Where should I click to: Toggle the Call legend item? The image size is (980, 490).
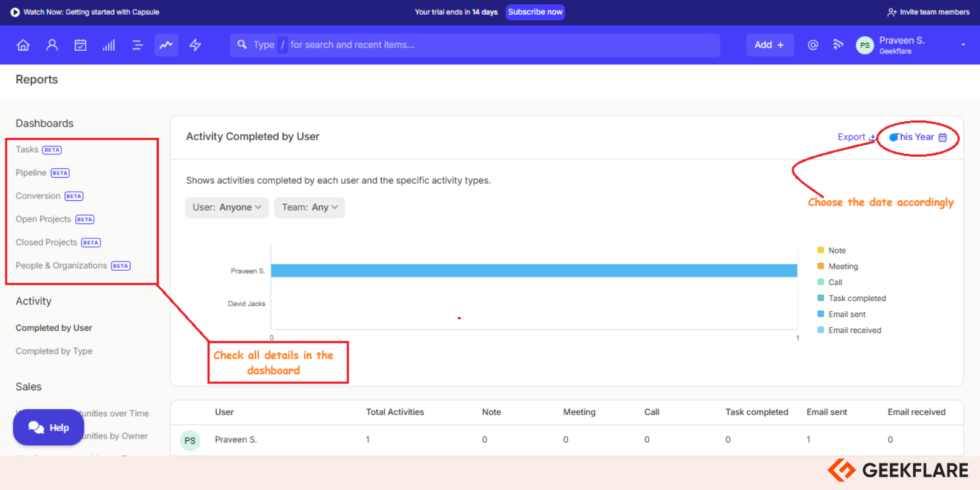coord(829,282)
